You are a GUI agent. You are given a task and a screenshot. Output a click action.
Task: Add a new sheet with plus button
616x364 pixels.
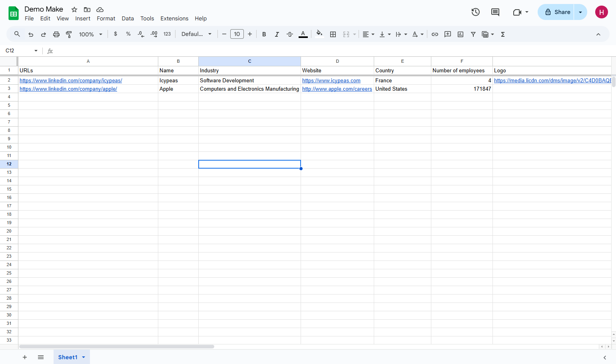click(25, 357)
